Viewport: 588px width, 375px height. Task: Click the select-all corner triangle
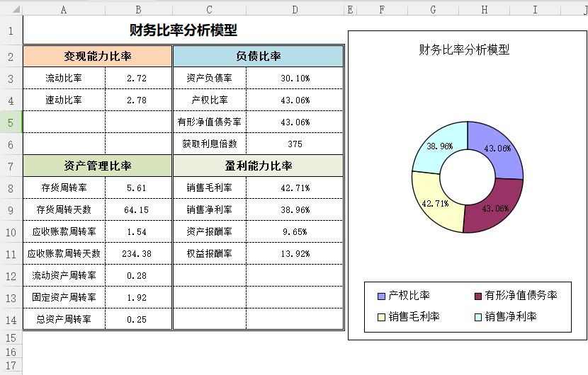[x=16, y=9]
